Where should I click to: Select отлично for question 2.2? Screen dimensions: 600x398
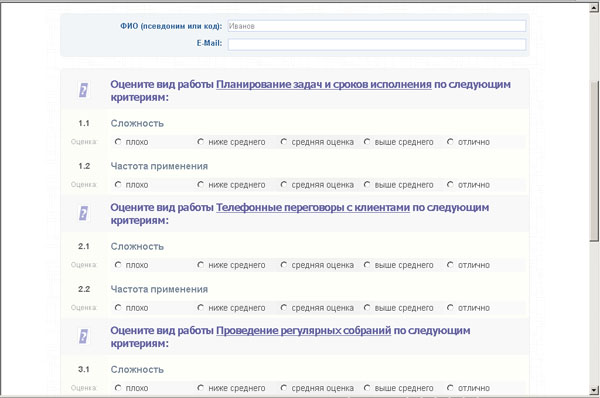[450, 308]
